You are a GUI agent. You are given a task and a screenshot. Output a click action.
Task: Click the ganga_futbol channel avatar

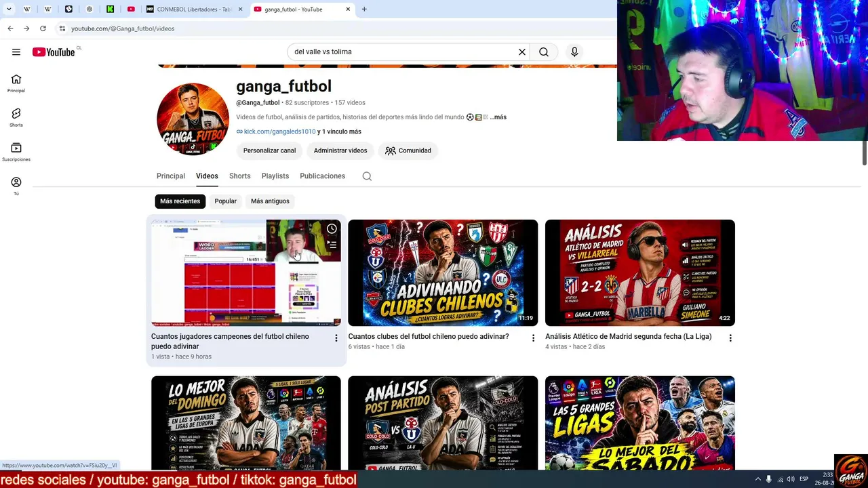193,119
